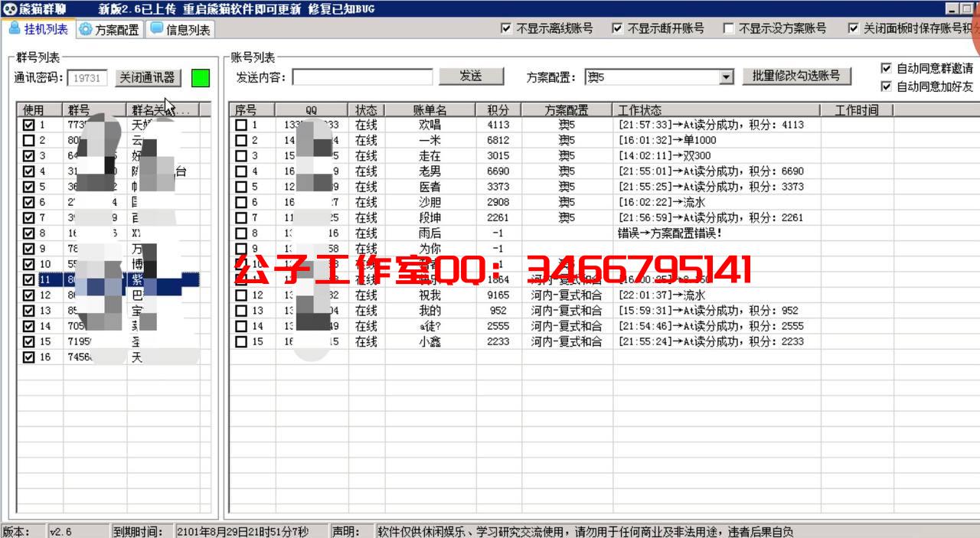Select account name 雨后

[430, 233]
